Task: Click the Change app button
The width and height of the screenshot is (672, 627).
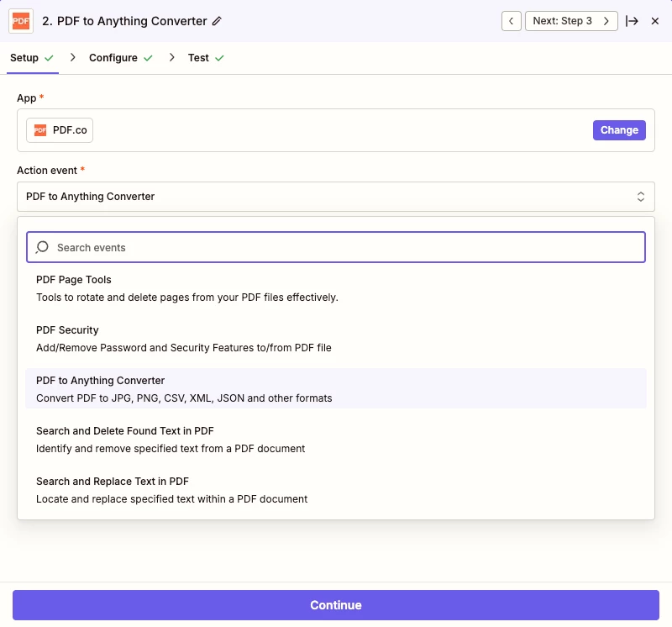Action: 619,130
